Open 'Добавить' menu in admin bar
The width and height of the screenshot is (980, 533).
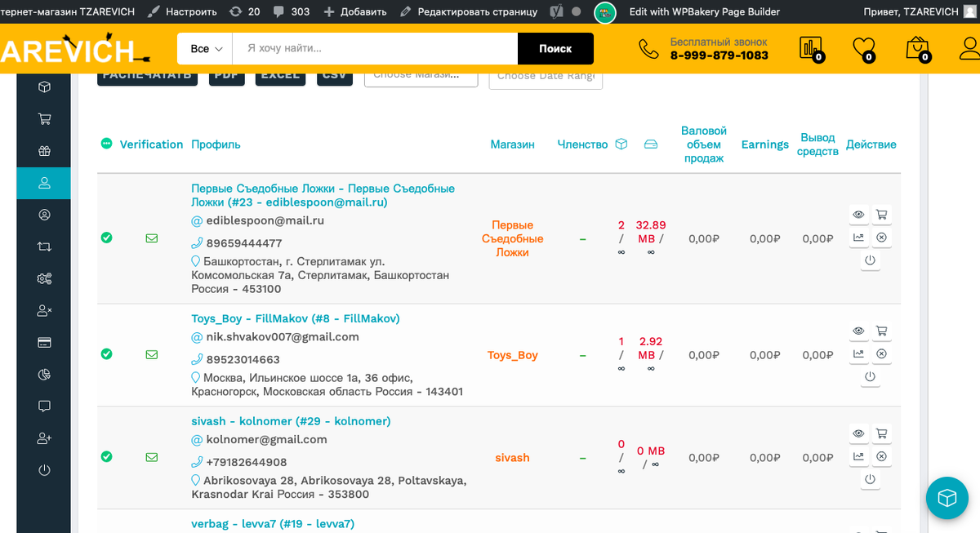(355, 11)
